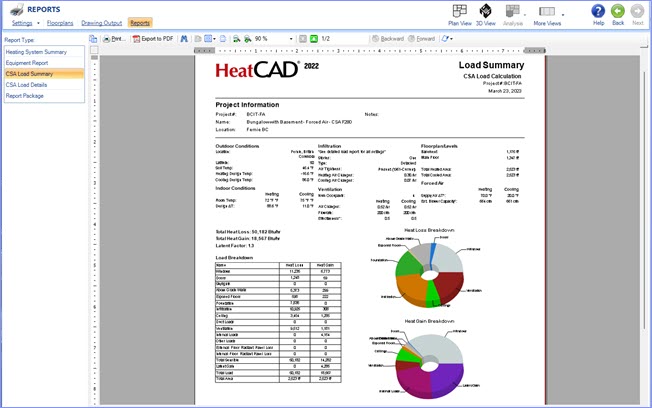Switch to the Floorplans tab

pos(60,23)
